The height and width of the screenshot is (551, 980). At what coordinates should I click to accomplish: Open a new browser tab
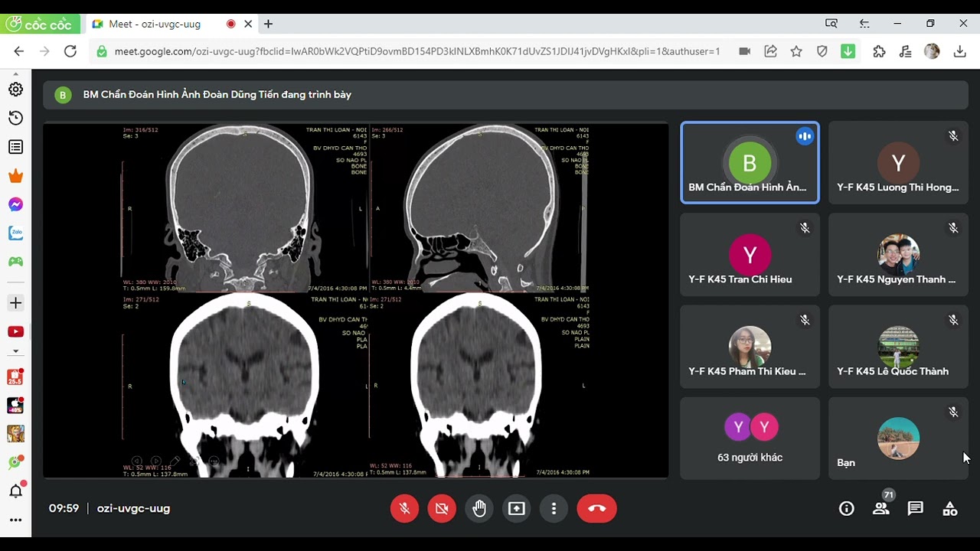(268, 24)
